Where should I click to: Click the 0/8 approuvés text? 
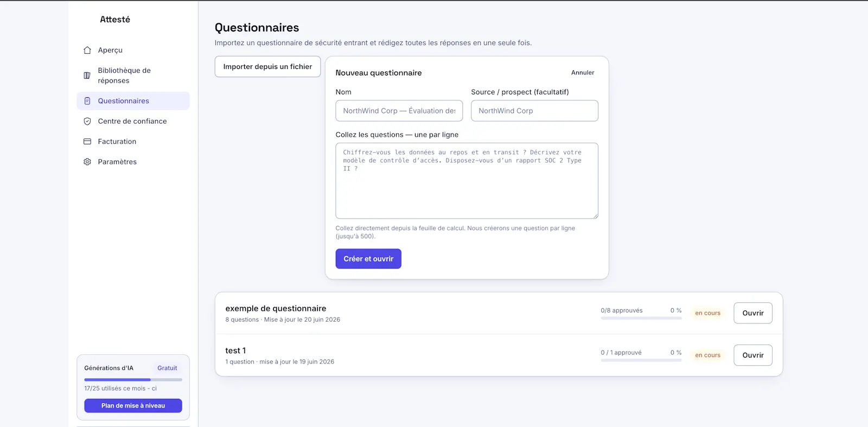[x=622, y=310]
